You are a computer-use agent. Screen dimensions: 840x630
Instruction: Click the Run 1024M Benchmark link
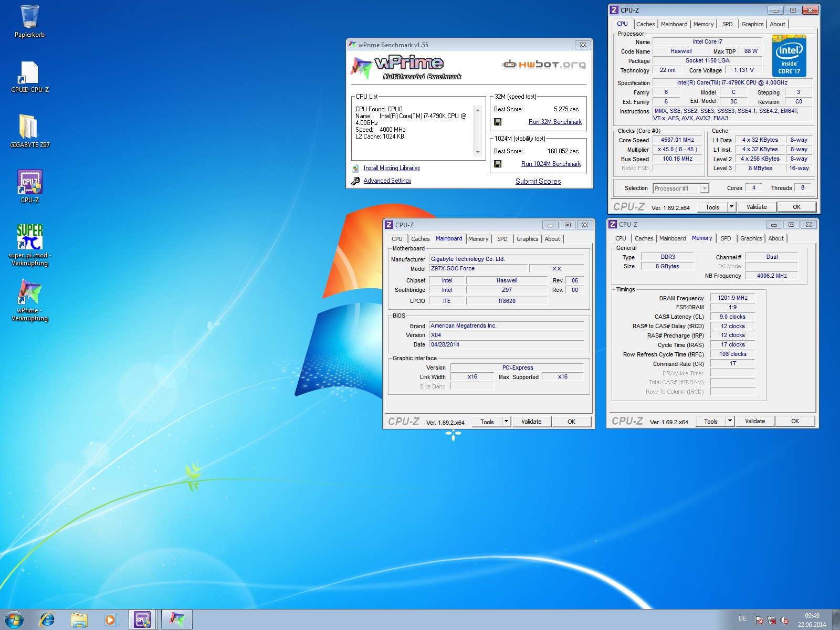pos(551,164)
